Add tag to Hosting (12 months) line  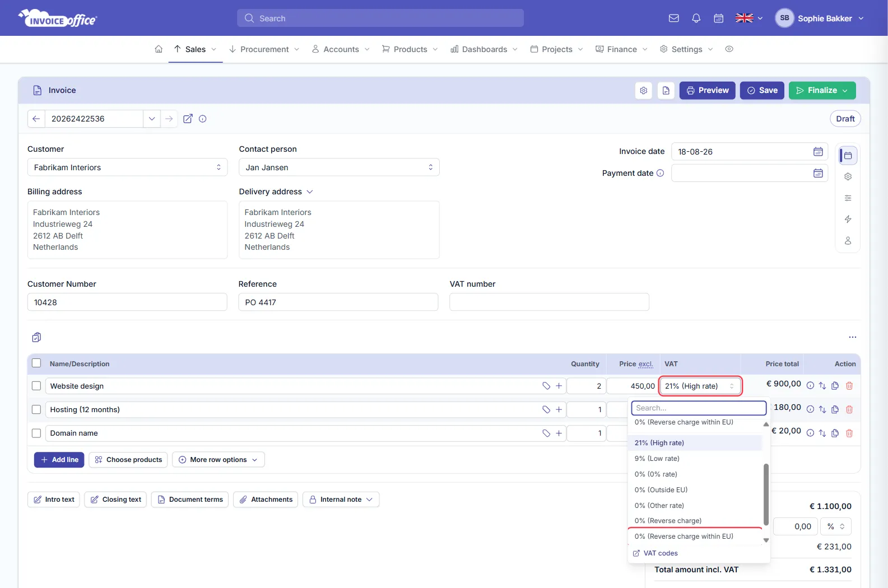pos(546,409)
